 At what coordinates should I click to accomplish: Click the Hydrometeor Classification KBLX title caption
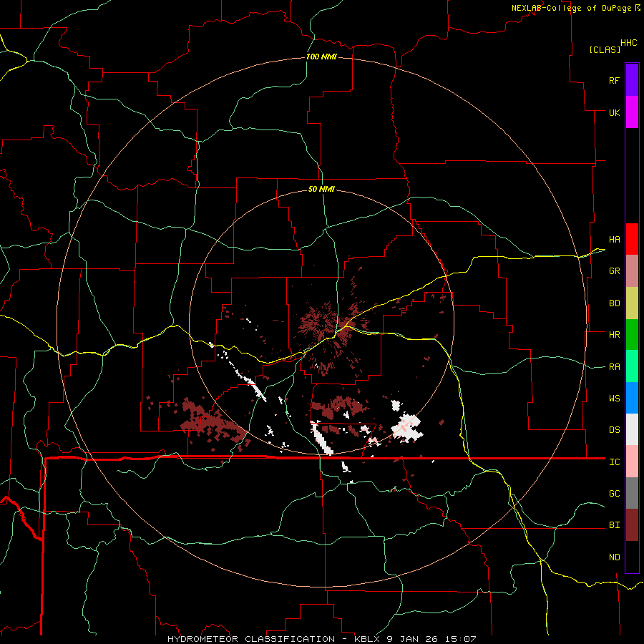point(321,639)
